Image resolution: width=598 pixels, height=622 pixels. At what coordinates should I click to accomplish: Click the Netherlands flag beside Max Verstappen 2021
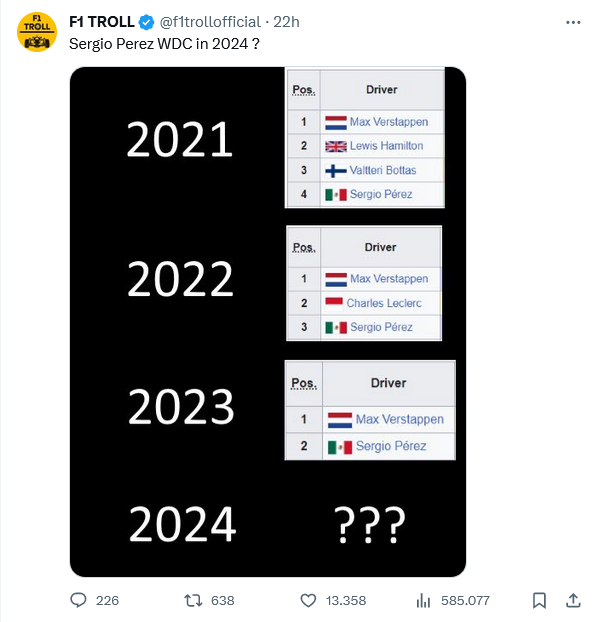pyautogui.click(x=336, y=123)
